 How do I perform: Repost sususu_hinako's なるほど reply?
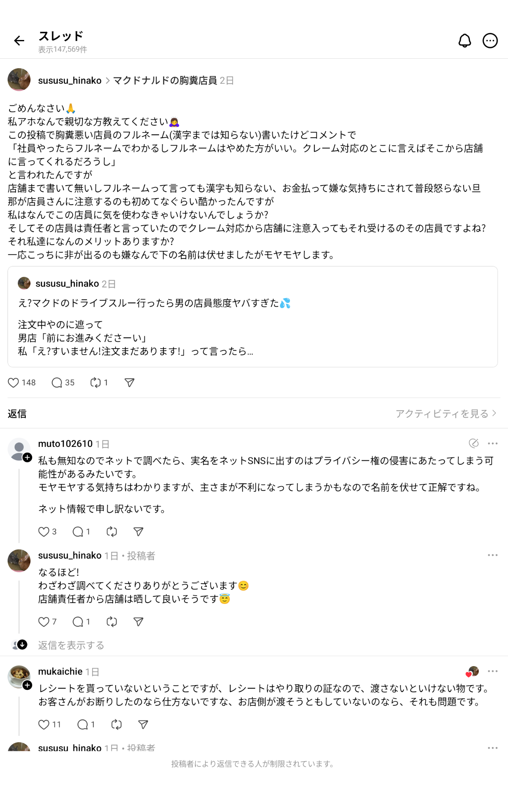click(112, 622)
